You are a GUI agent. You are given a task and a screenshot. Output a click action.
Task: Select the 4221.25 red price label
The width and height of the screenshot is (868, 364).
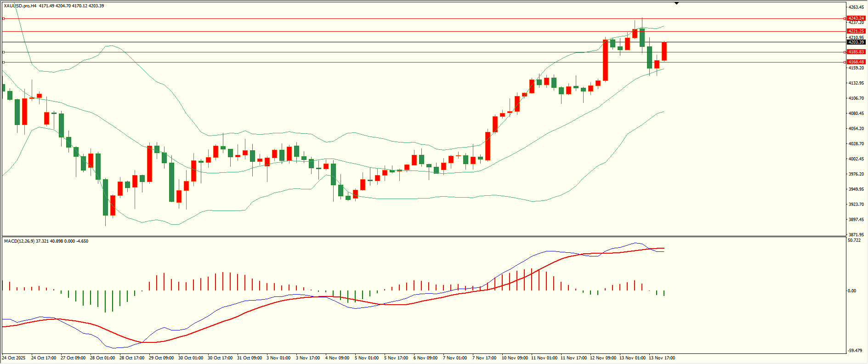click(x=856, y=31)
